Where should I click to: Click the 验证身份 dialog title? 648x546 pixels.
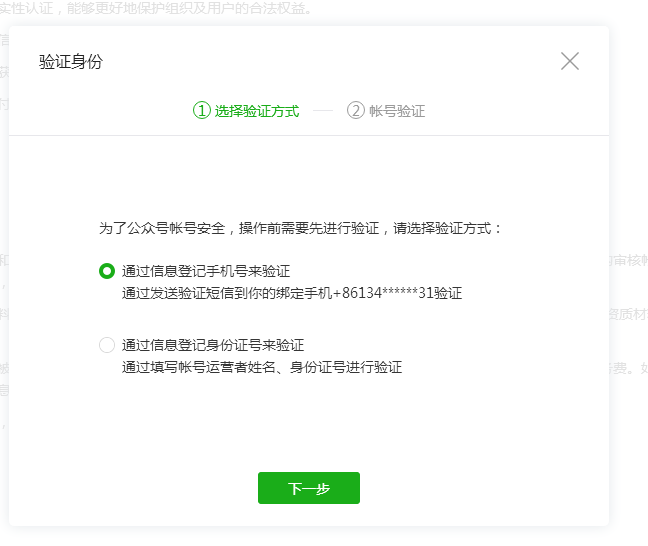click(x=70, y=62)
